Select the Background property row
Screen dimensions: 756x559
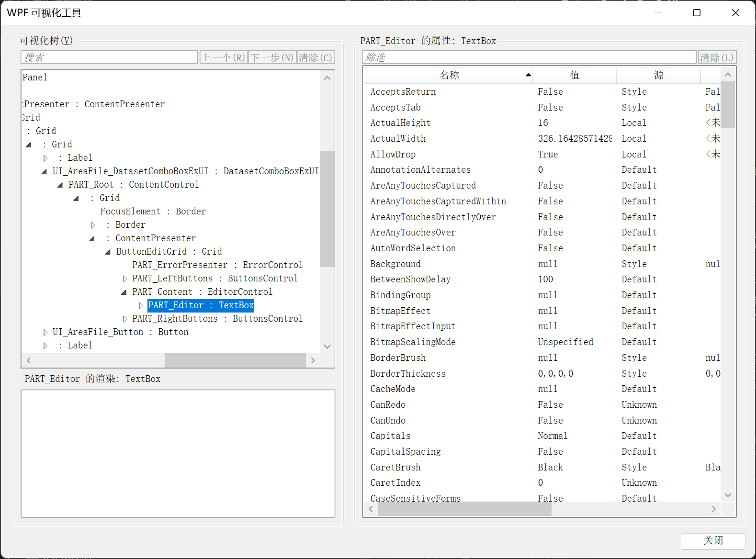pyautogui.click(x=542, y=264)
